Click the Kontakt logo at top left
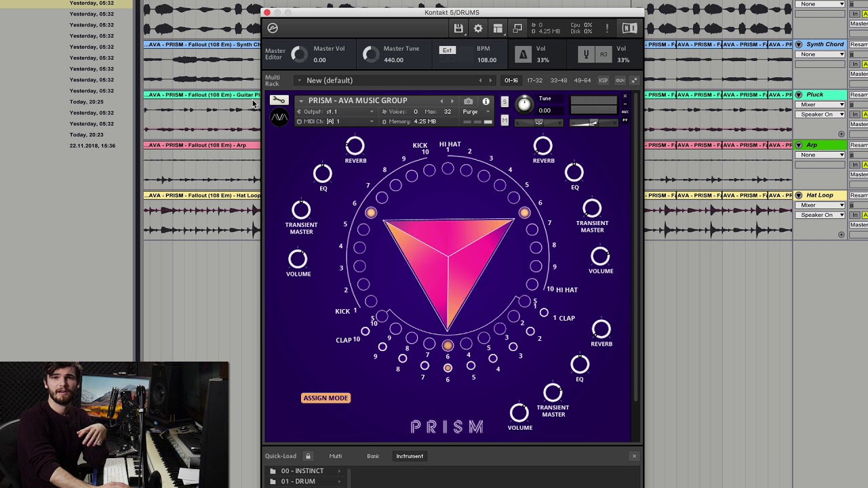 273,28
